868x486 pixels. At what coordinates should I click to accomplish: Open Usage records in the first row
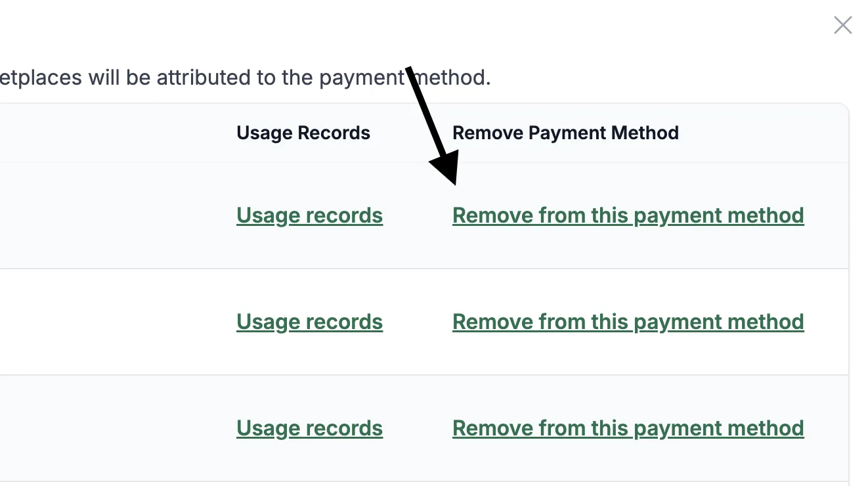click(309, 215)
